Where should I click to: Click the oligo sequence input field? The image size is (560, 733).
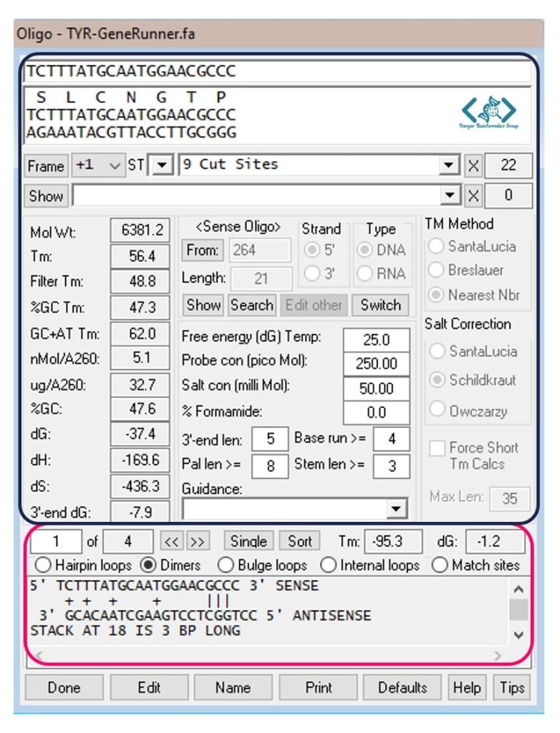pos(278,72)
